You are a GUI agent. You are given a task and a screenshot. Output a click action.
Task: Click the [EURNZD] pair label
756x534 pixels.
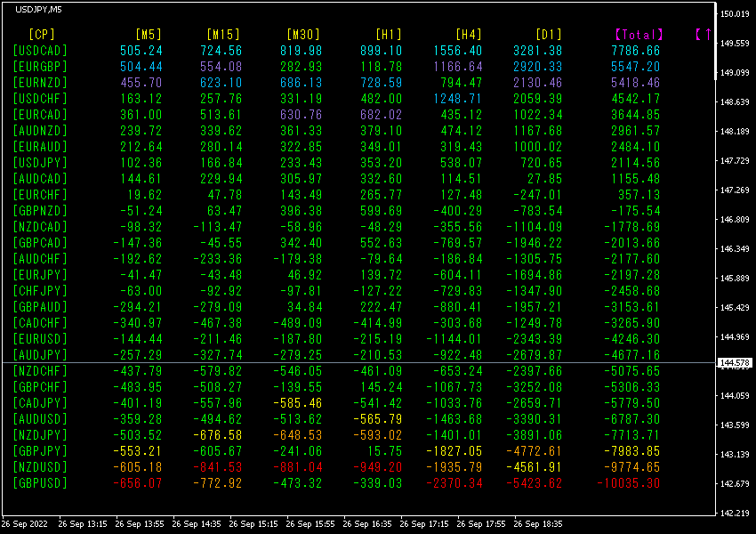point(41,83)
